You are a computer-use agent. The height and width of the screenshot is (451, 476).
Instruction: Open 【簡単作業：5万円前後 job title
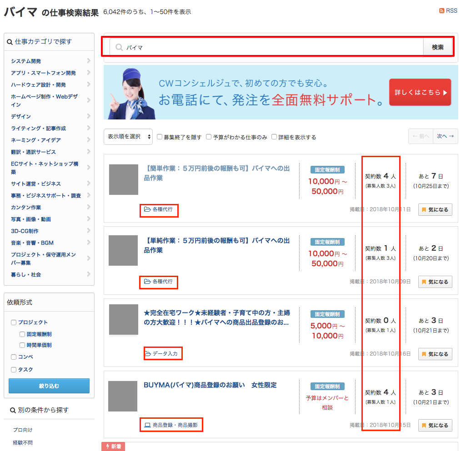[x=217, y=173]
